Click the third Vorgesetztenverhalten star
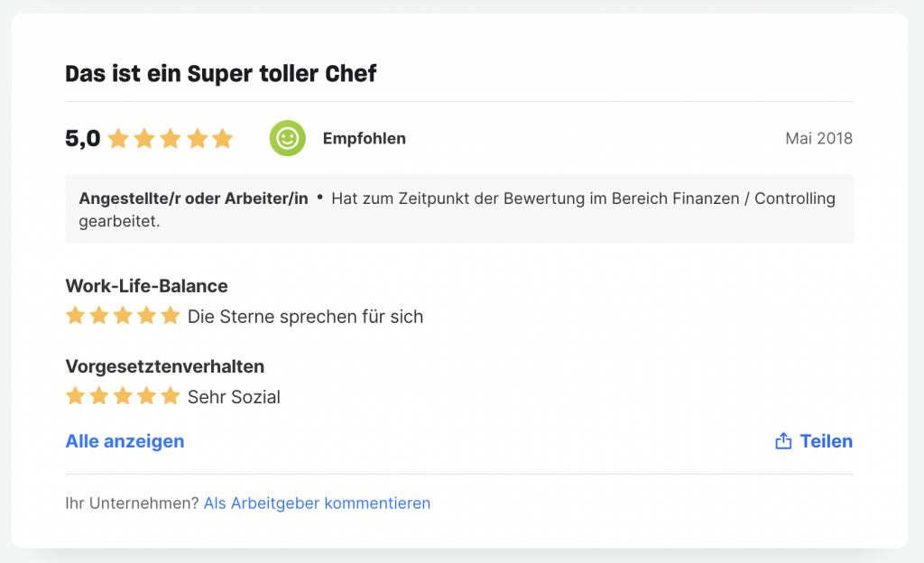 coord(123,396)
